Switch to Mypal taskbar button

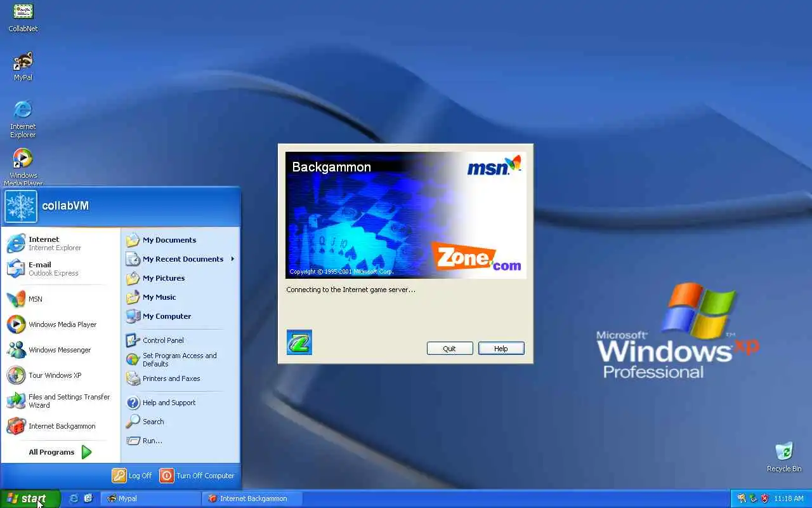[x=151, y=498]
